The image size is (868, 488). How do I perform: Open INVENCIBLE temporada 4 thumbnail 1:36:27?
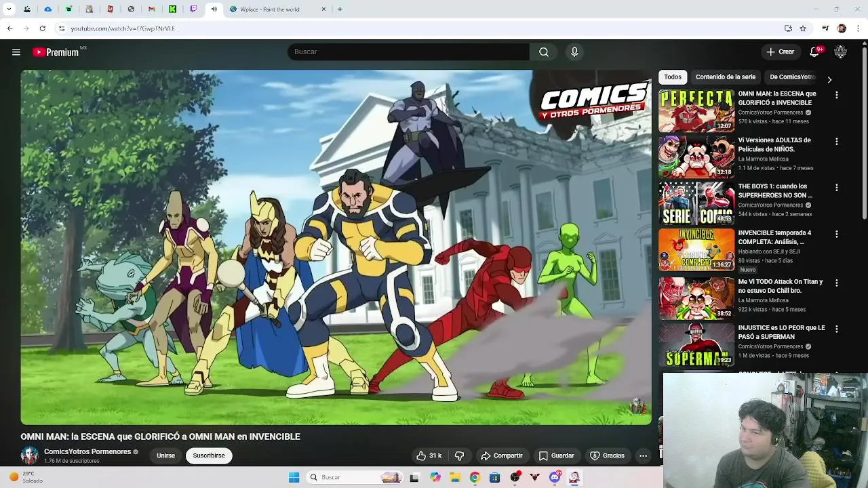click(696, 249)
